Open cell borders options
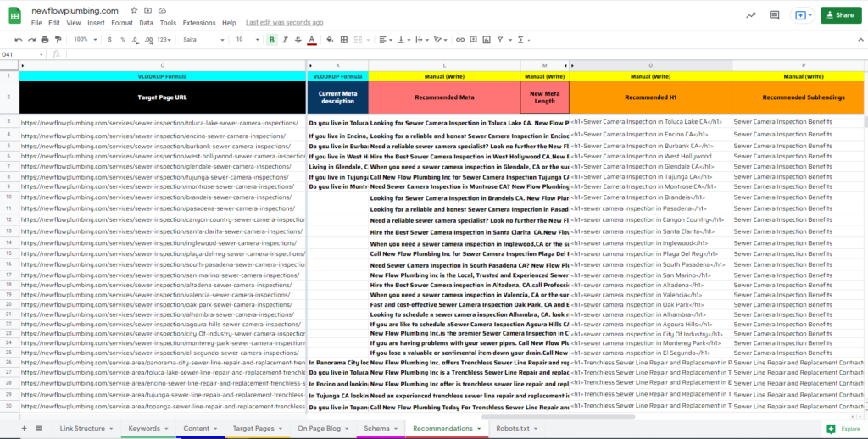868x439 pixels. click(x=344, y=40)
